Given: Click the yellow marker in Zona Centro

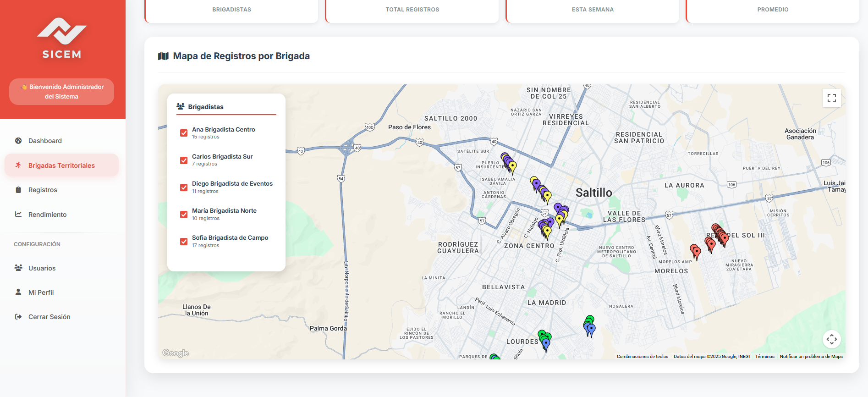Looking at the screenshot, I should coord(547,233).
